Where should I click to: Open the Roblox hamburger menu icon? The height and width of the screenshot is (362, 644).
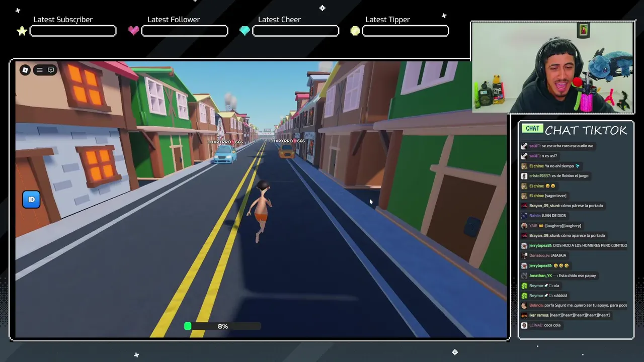[x=40, y=70]
